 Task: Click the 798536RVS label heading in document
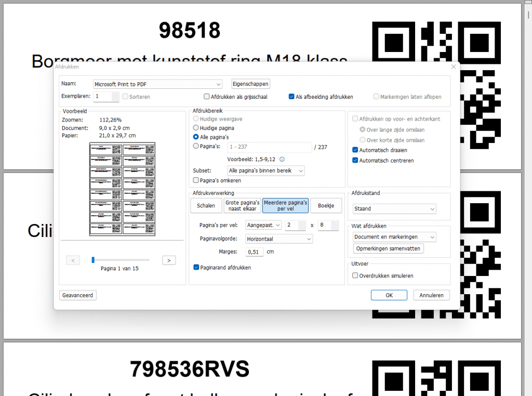189,369
